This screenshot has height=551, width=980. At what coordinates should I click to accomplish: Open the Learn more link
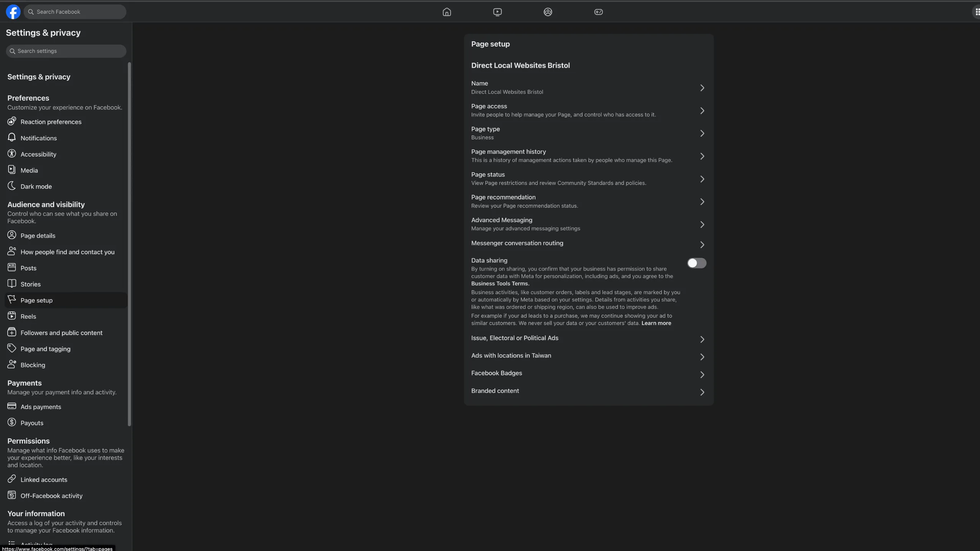pyautogui.click(x=656, y=323)
